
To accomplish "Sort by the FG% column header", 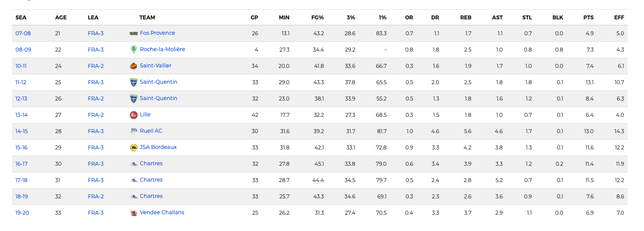I will pyautogui.click(x=317, y=18).
